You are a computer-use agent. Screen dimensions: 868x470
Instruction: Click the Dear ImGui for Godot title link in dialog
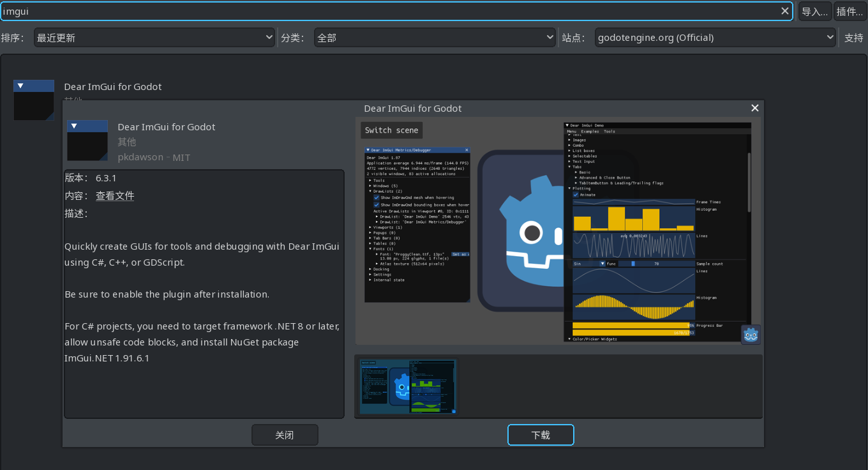point(167,127)
